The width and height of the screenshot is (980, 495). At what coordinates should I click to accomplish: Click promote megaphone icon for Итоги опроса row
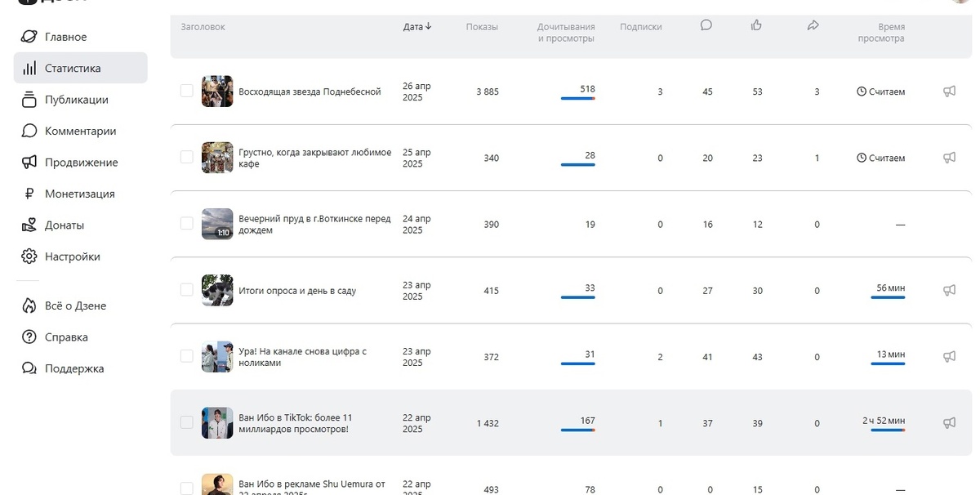click(949, 290)
